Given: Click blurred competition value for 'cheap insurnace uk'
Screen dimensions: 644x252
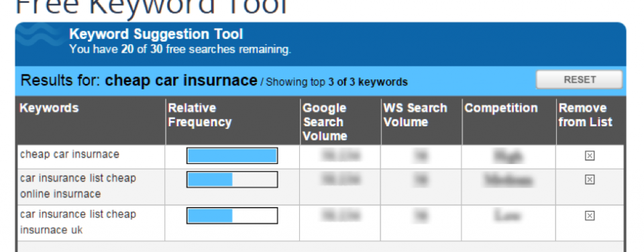Looking at the screenshot, I should click(508, 216).
